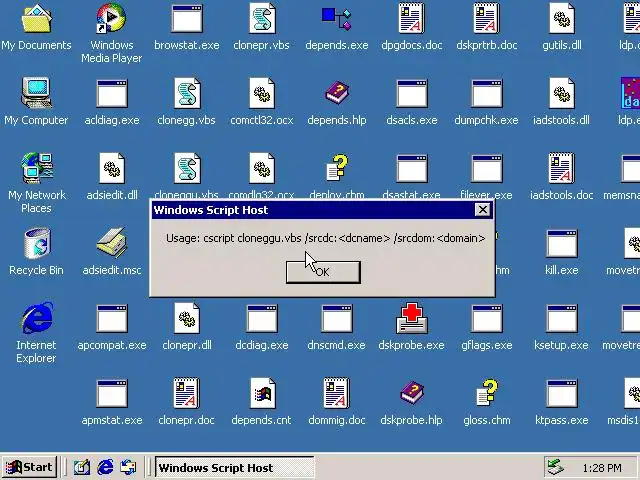Select the ktpass.exe icon
Image resolution: width=640 pixels, height=480 pixels.
[562, 394]
